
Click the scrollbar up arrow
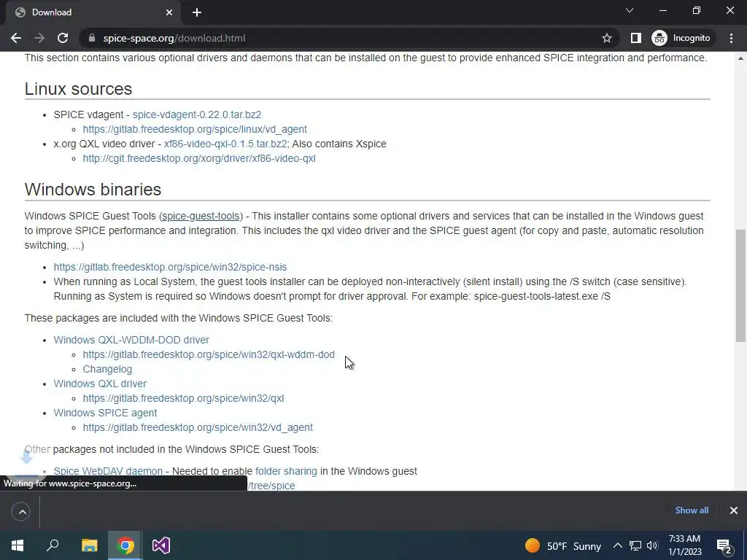click(740, 58)
